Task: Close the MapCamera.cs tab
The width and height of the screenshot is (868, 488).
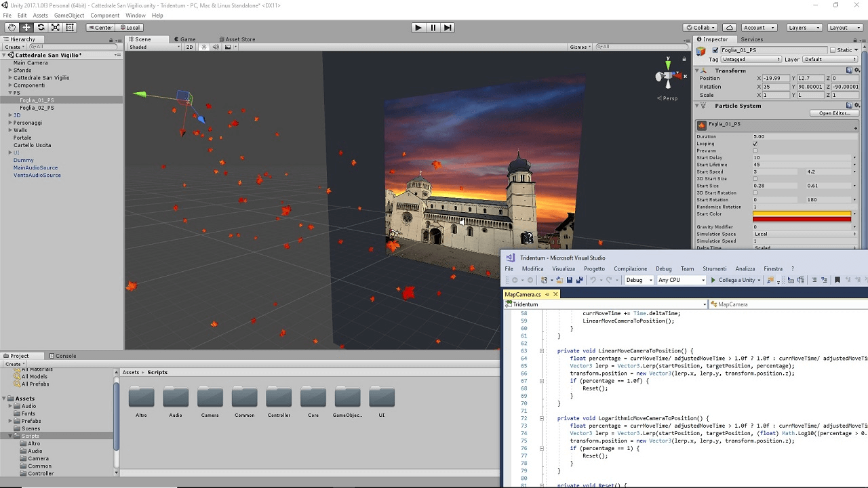Action: click(555, 294)
